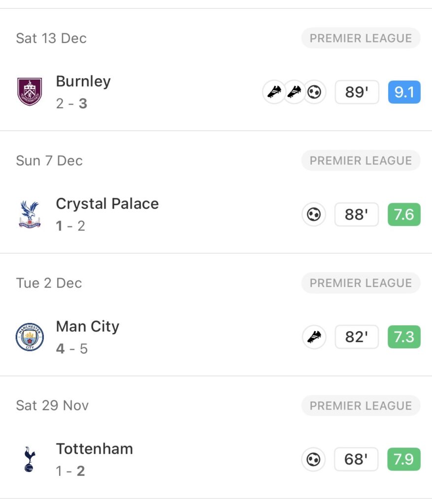The image size is (432, 504).
Task: Open the Tottenham match name
Action: coord(95,449)
